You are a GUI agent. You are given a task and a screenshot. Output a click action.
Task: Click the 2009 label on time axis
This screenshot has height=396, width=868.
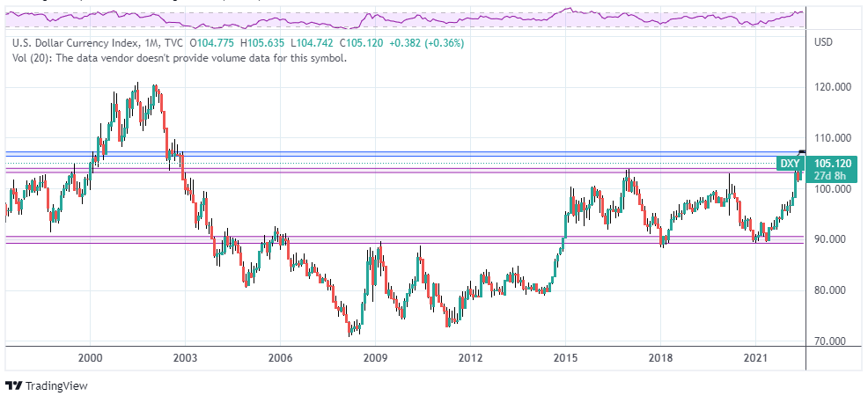(375, 358)
